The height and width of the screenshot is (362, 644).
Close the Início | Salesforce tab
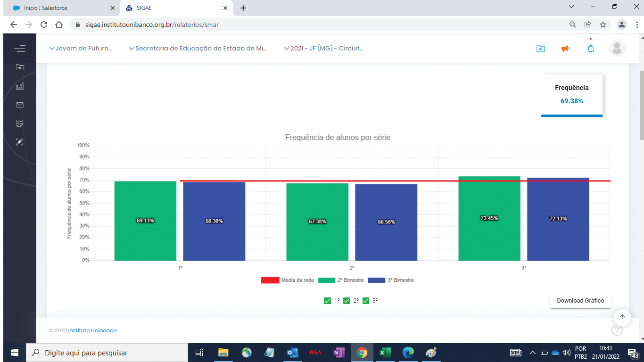coord(113,8)
